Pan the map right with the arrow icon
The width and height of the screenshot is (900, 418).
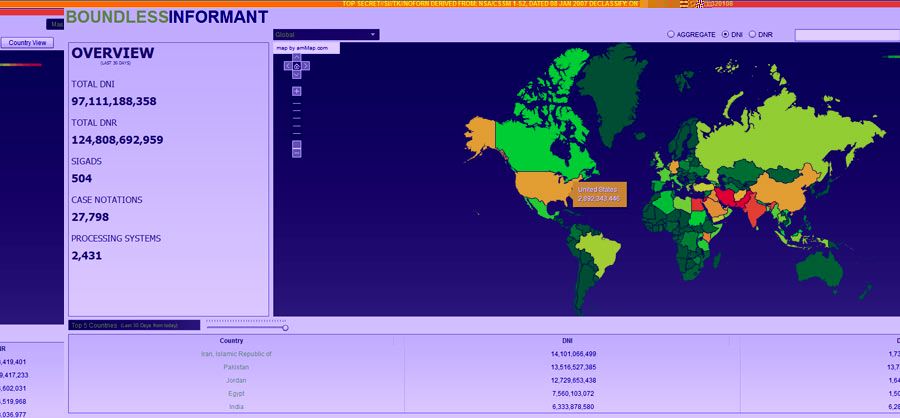pyautogui.click(x=305, y=66)
